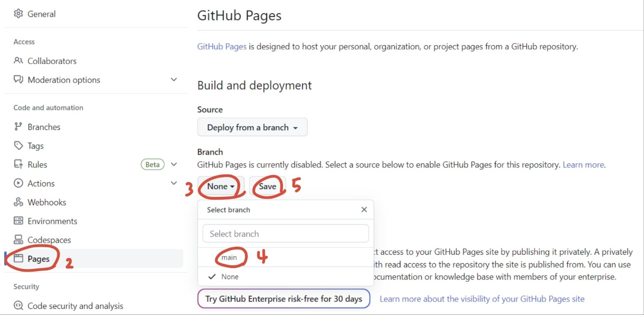This screenshot has width=644, height=315.
Task: Open General settings
Action: [x=42, y=14]
